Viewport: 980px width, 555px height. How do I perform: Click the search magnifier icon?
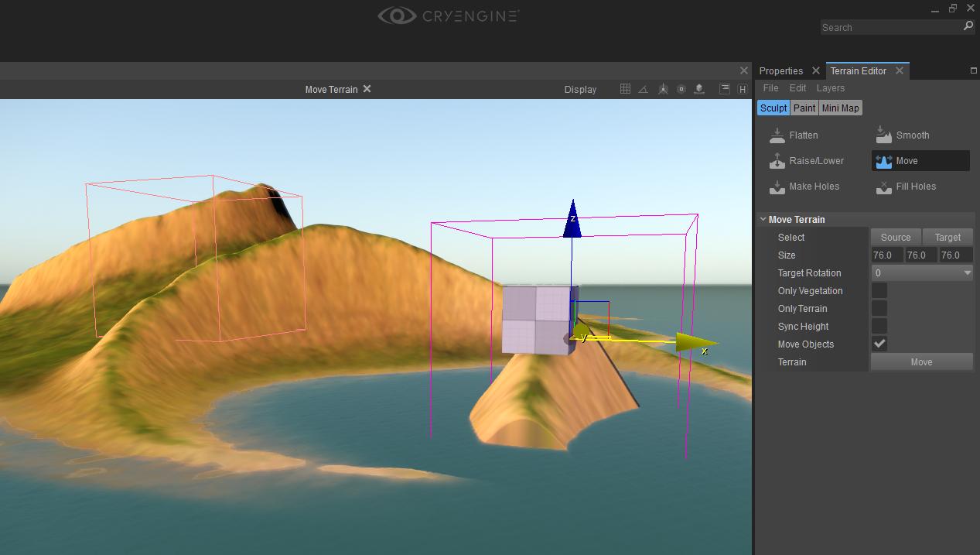(968, 26)
